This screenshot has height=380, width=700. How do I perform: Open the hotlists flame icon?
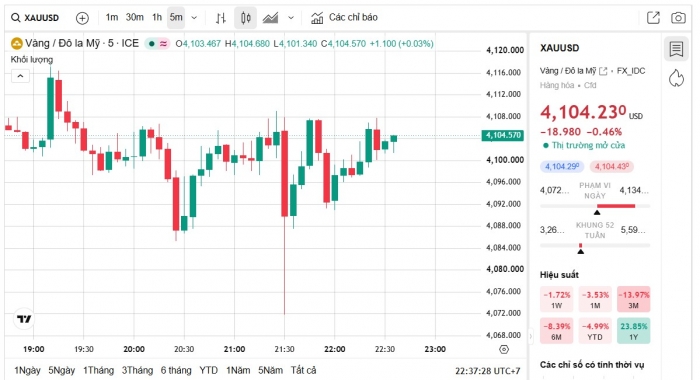click(x=676, y=78)
